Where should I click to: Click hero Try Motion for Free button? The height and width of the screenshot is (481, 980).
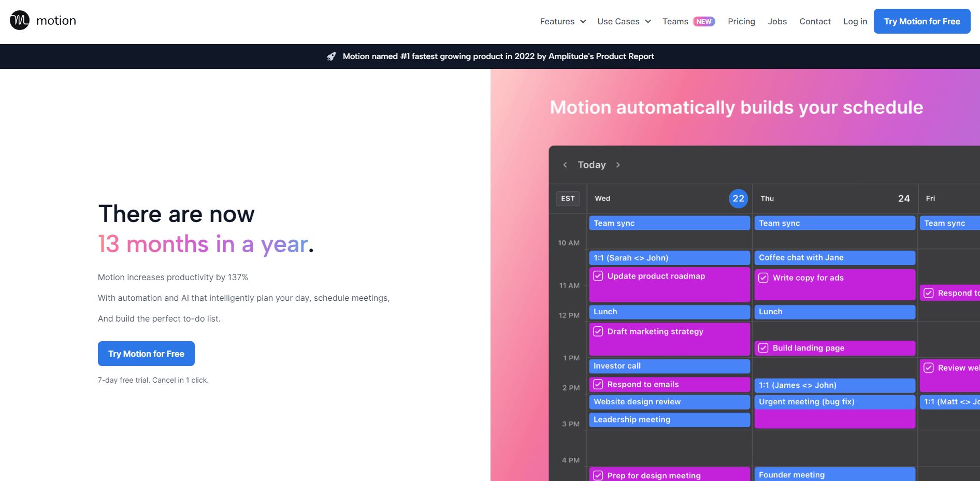click(146, 354)
